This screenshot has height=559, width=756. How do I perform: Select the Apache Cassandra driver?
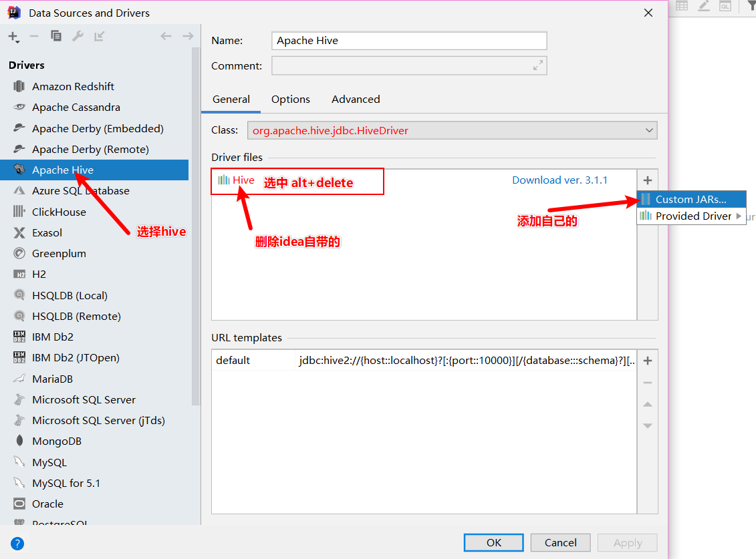pyautogui.click(x=76, y=107)
